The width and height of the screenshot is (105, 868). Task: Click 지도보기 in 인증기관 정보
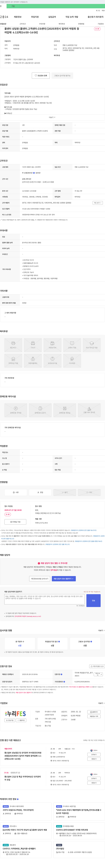pyautogui.click(x=98, y=674)
